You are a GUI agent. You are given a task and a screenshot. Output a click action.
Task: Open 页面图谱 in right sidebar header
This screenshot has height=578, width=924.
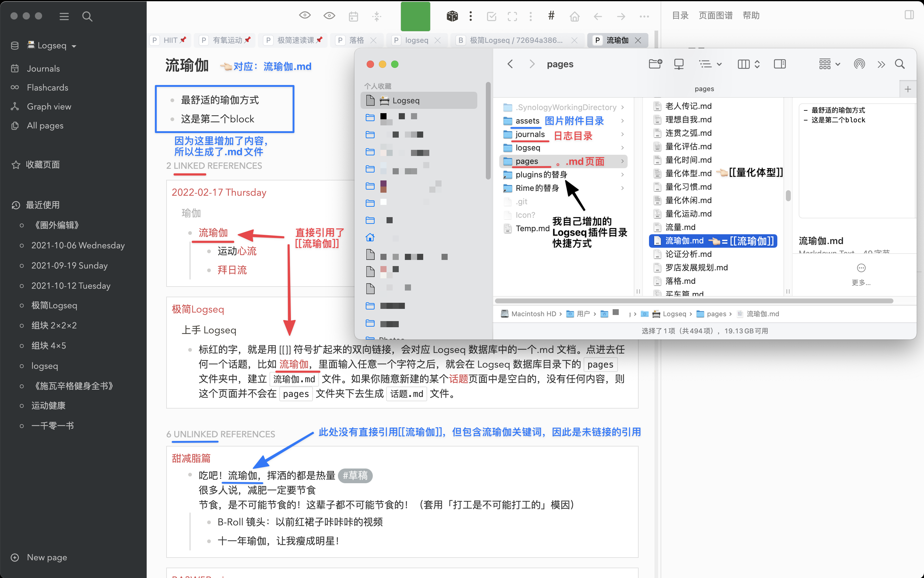click(716, 15)
